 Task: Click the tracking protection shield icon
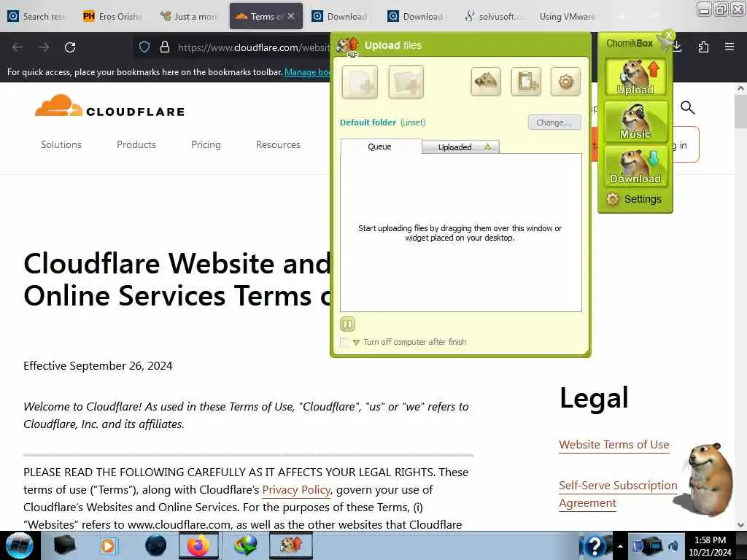pos(144,47)
